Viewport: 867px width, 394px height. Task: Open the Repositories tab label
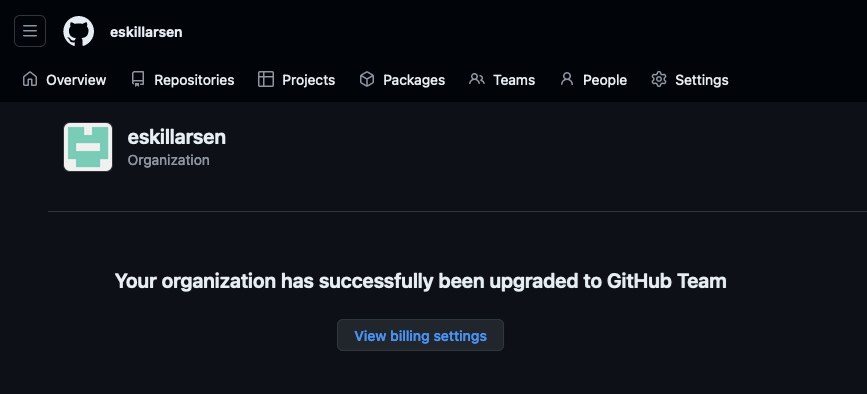194,80
